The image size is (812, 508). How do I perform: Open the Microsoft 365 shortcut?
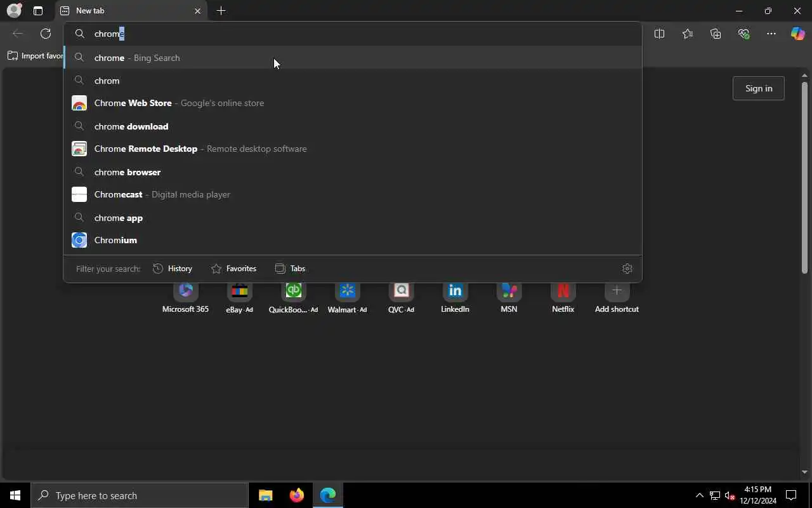coord(185,297)
